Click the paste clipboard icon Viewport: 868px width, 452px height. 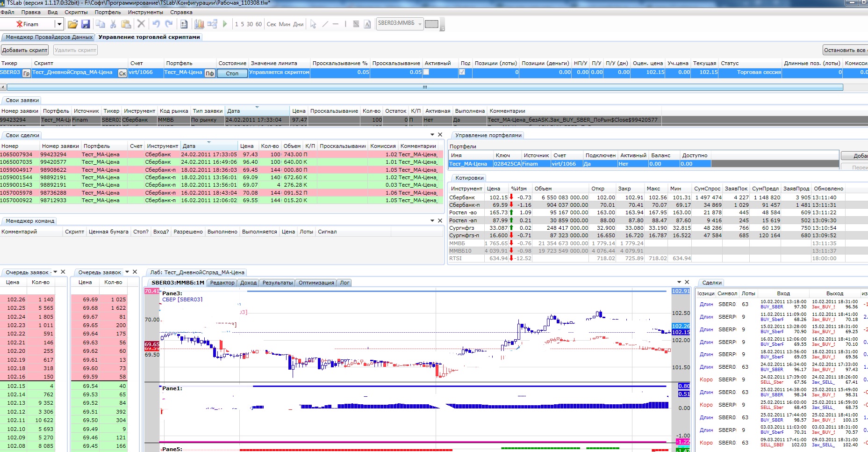126,24
